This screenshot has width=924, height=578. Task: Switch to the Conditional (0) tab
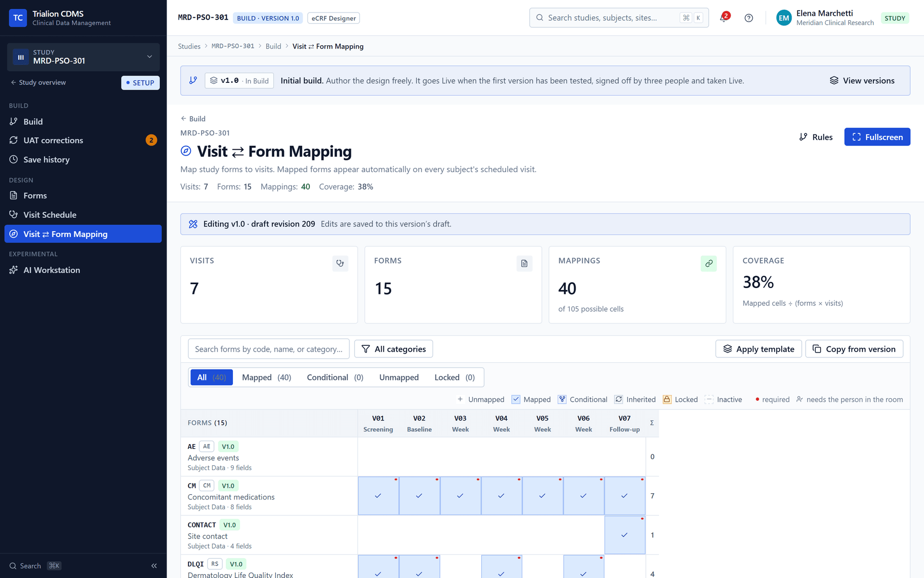335,377
